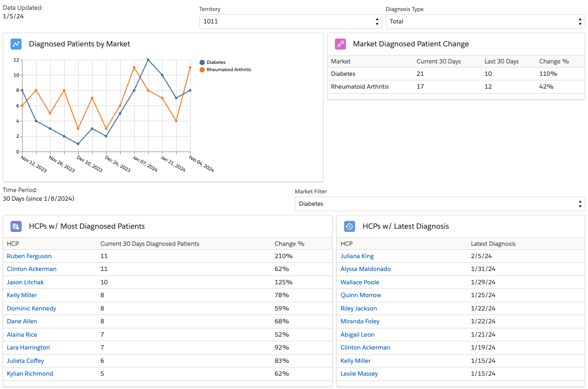The image size is (588, 389).
Task: Open Ruben Ferguson's HCP profile link
Action: [29, 256]
